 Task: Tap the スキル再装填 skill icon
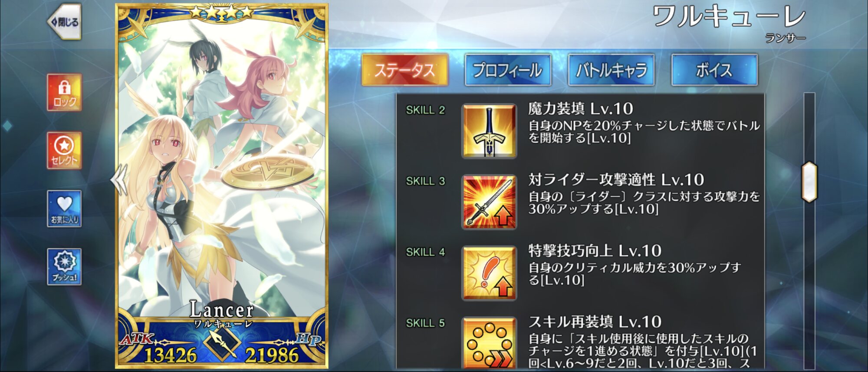[489, 343]
